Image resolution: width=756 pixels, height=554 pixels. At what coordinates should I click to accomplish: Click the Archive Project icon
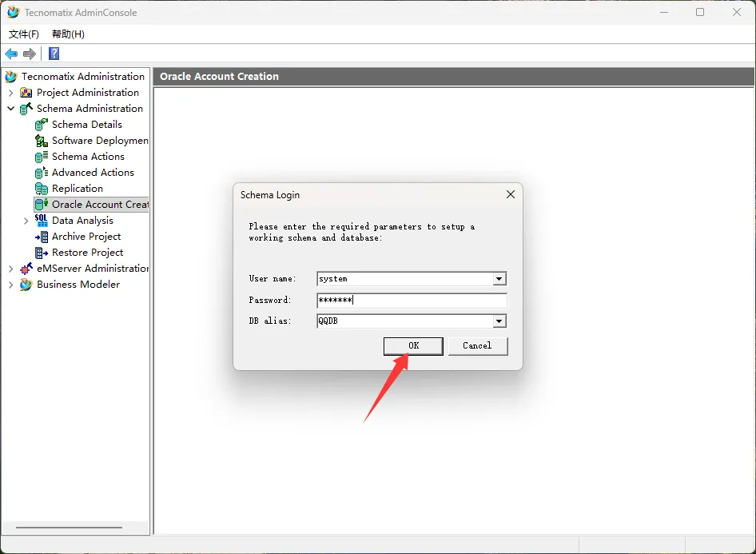42,237
